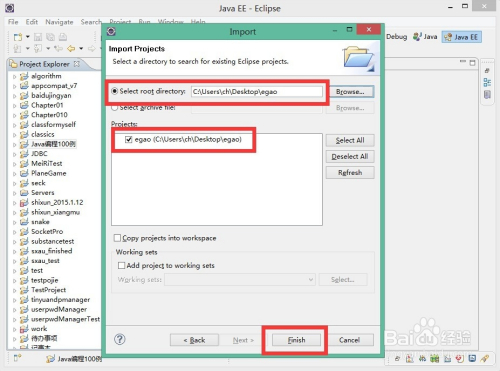Click the work project icon
500x371 pixels.
[24, 329]
